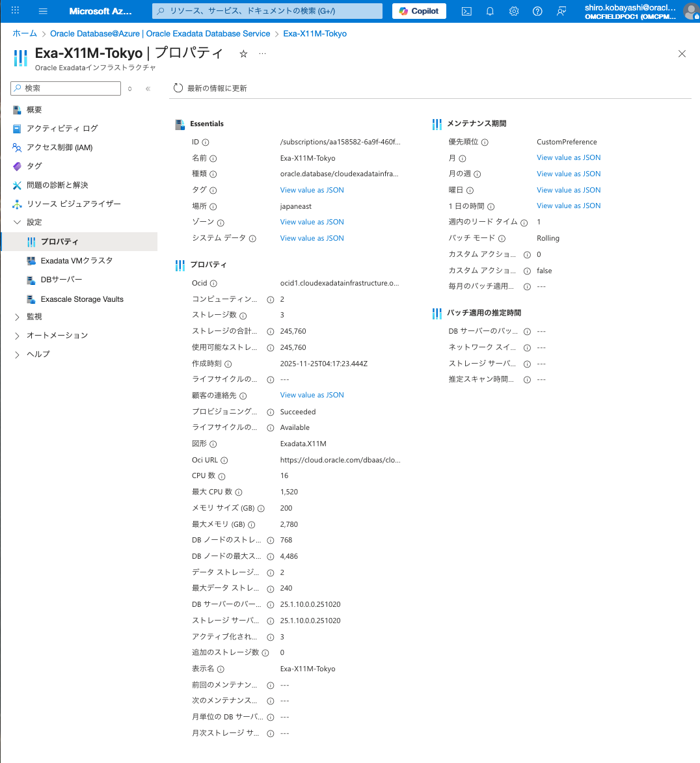Image resolution: width=700 pixels, height=763 pixels.
Task: Open the more options ellipsis
Action: 262,55
